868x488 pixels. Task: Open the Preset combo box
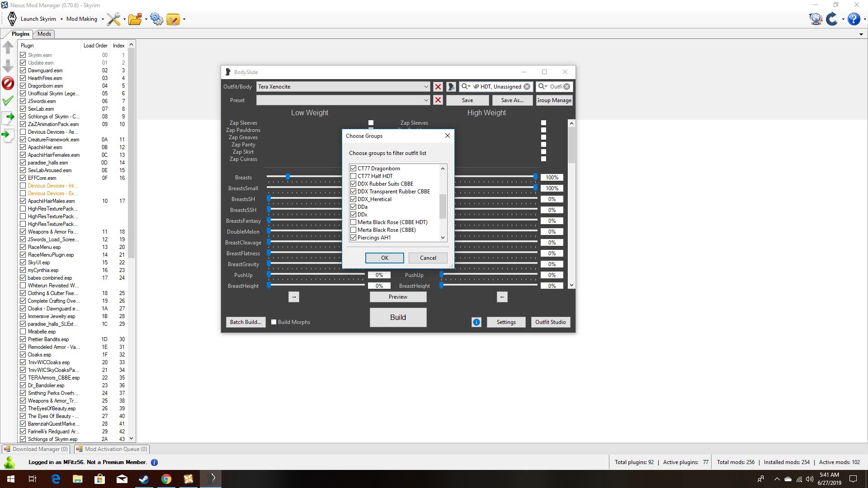point(343,100)
